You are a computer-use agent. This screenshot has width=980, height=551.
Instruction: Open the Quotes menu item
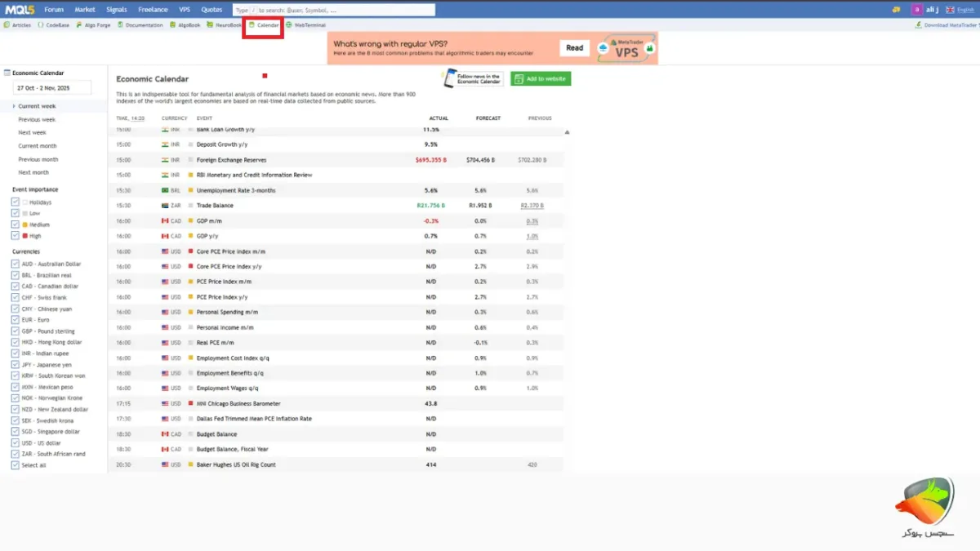212,10
